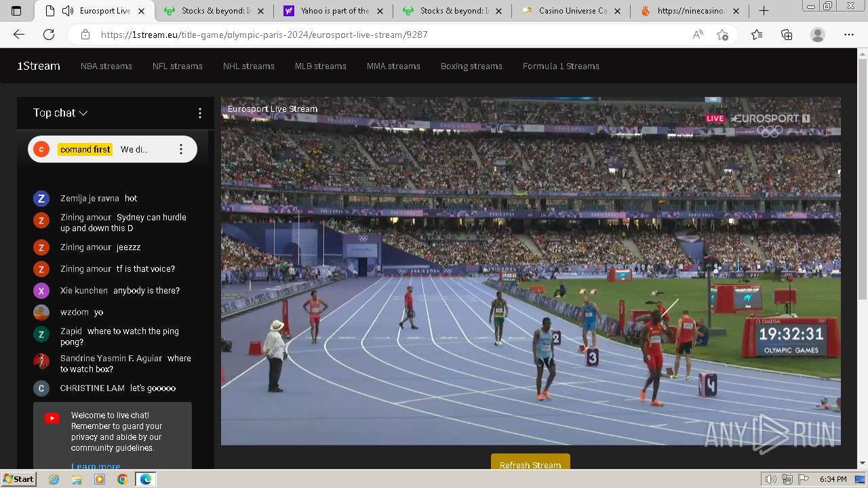Open MMA streams menu item

pos(393,66)
